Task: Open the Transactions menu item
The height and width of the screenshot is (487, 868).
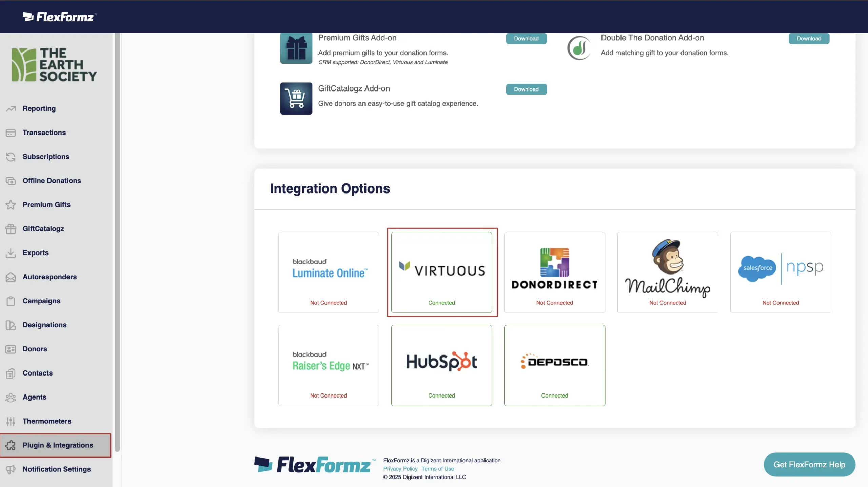Action: 44,133
